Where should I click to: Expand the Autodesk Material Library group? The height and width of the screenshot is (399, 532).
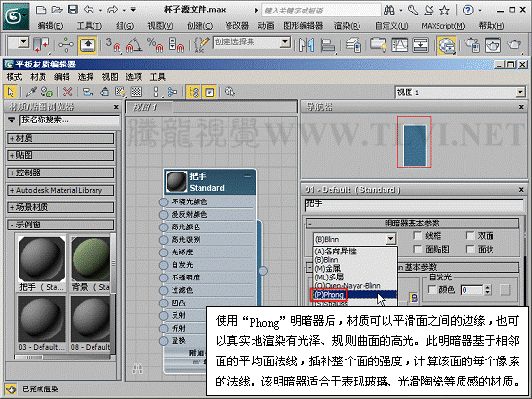61,190
